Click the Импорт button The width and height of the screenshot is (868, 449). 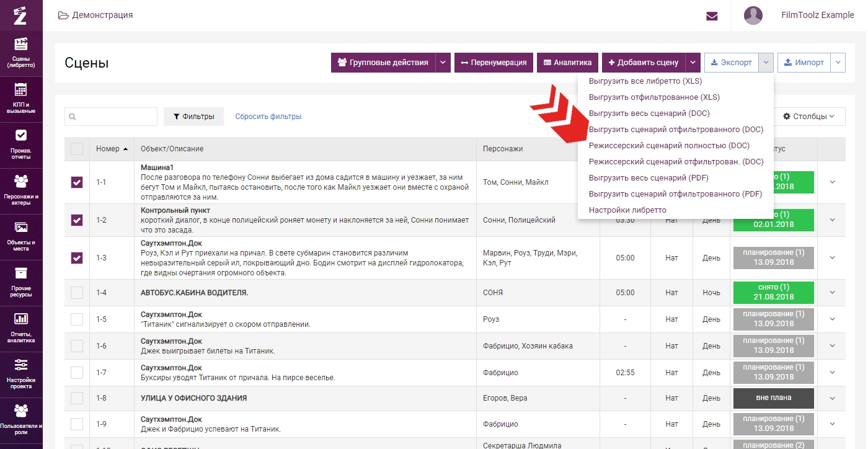click(x=805, y=63)
